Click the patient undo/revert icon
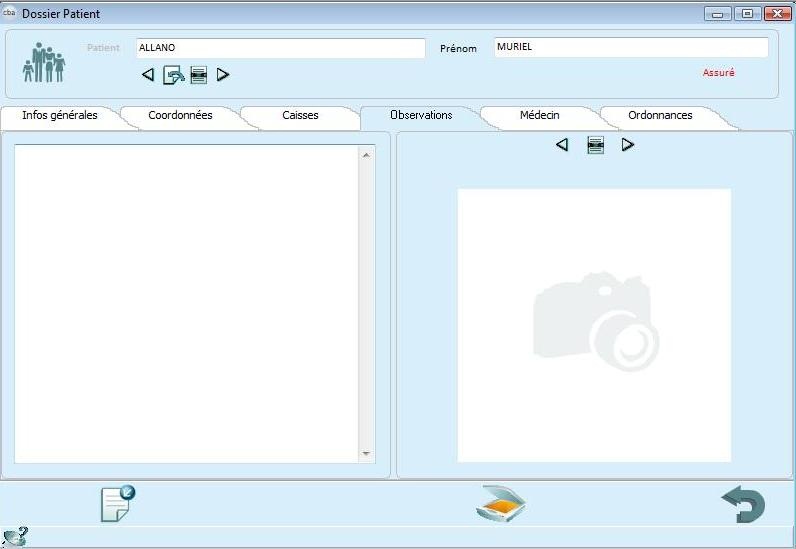 174,75
